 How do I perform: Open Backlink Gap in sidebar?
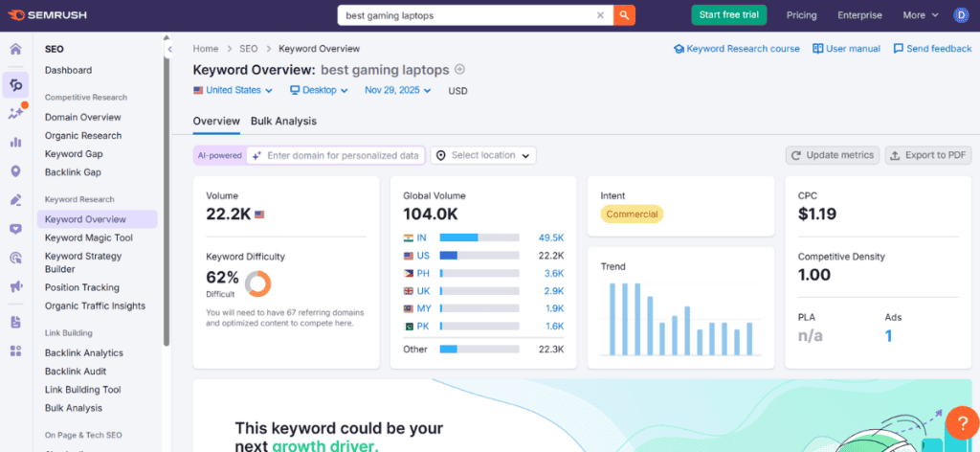coord(73,172)
